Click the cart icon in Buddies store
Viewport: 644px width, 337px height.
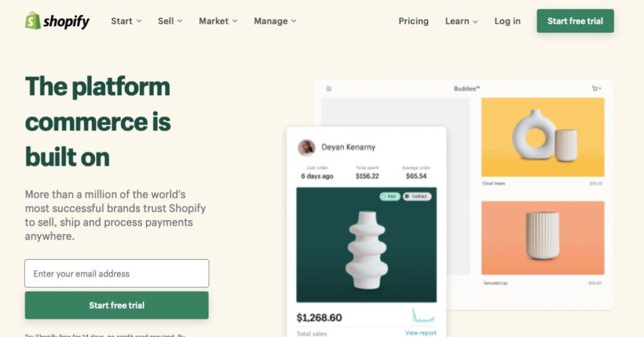[x=596, y=89]
